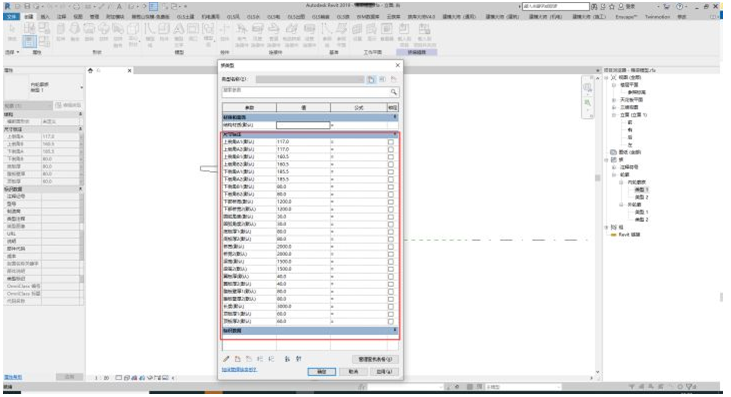Click the magnifier icon in the parameter search box
Image resolution: width=731 pixels, height=397 pixels.
coord(393,92)
